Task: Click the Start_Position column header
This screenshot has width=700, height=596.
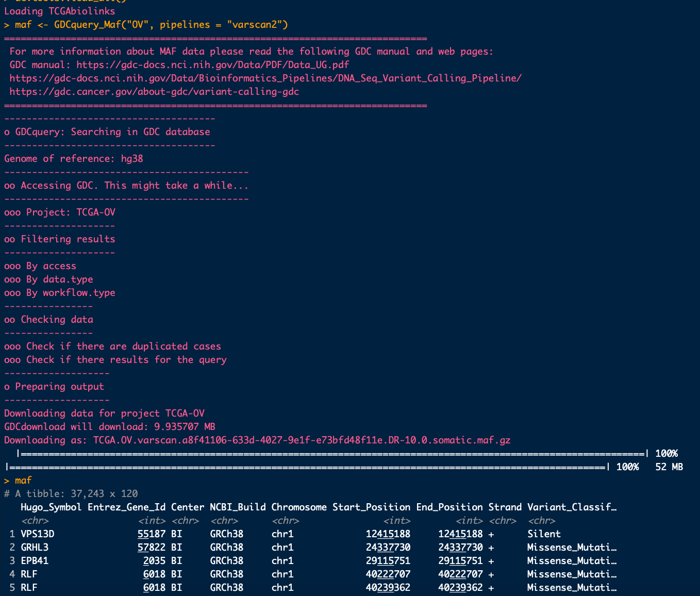Action: 371,507
